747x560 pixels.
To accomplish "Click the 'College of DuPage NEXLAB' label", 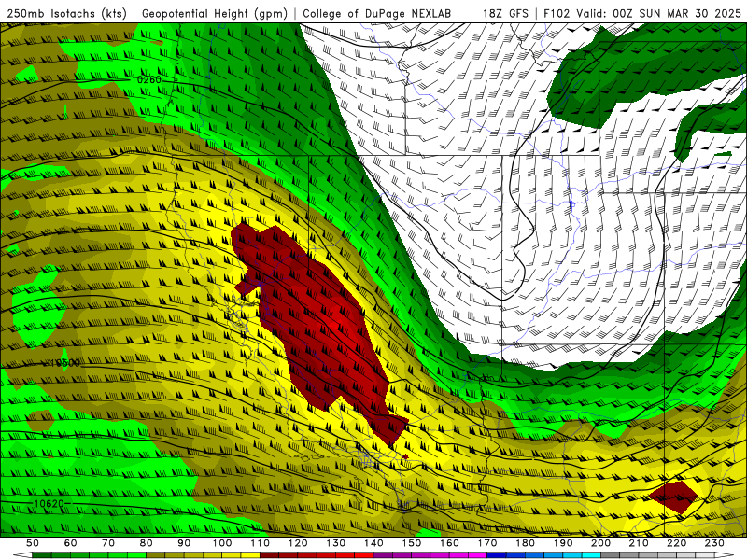I will point(376,13).
